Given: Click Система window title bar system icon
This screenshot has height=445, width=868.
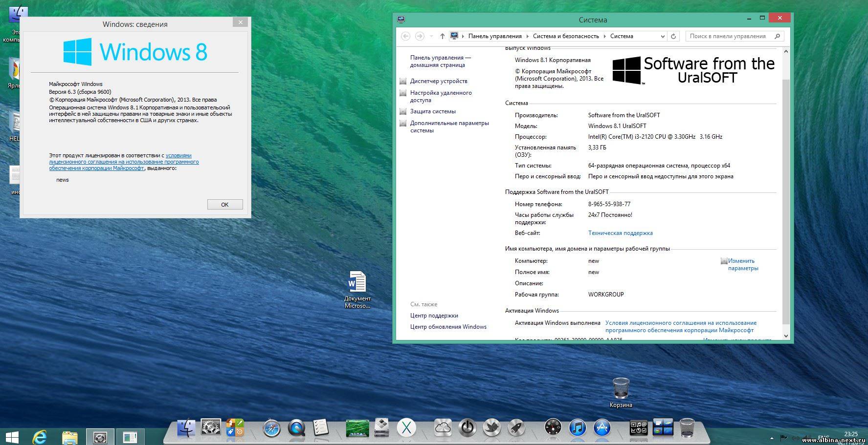Looking at the screenshot, I should 401,20.
